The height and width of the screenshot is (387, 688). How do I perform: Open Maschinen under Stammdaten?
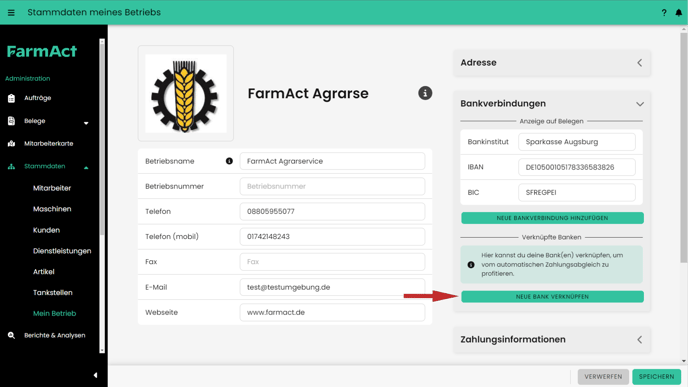point(52,209)
